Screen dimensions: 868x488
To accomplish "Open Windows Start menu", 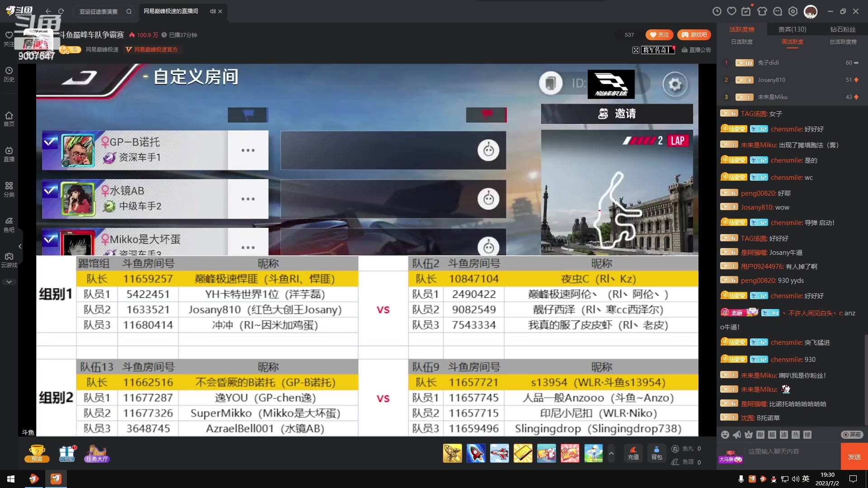I will point(11,479).
